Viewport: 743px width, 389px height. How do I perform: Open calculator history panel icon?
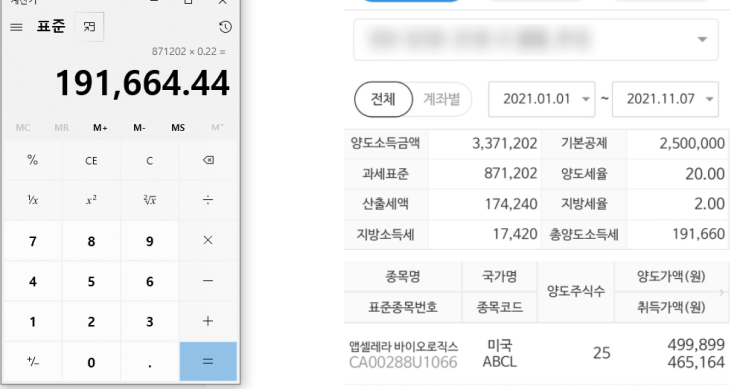click(x=225, y=27)
